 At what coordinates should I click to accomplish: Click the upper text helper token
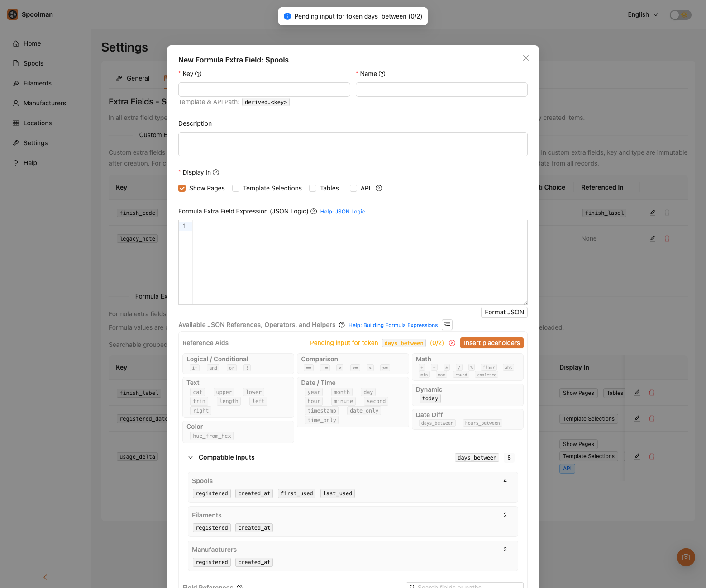tap(224, 392)
